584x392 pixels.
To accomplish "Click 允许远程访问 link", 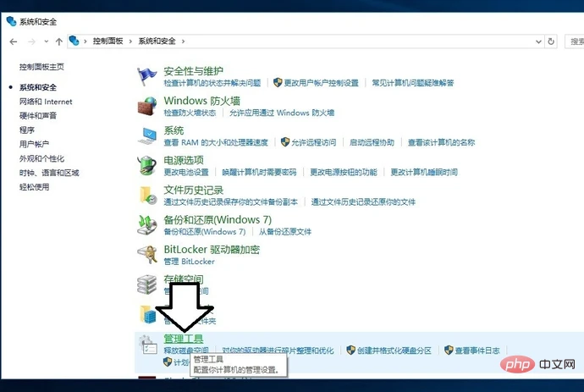I will tap(314, 142).
